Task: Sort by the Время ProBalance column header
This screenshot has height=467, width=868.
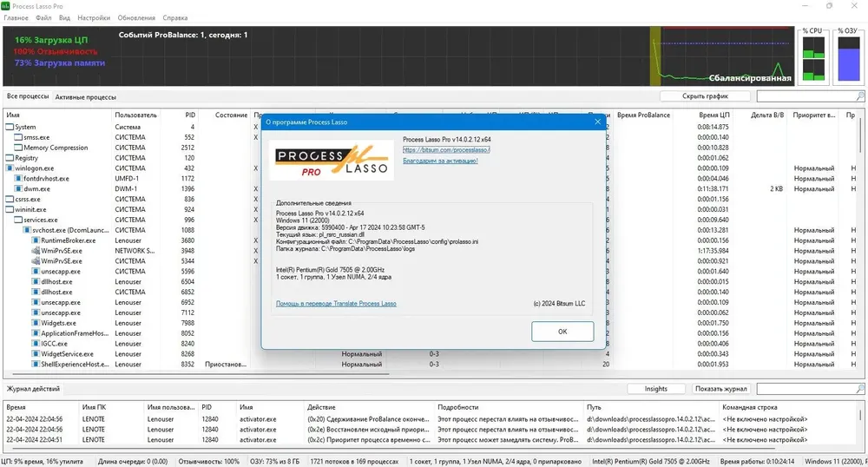Action: click(642, 115)
